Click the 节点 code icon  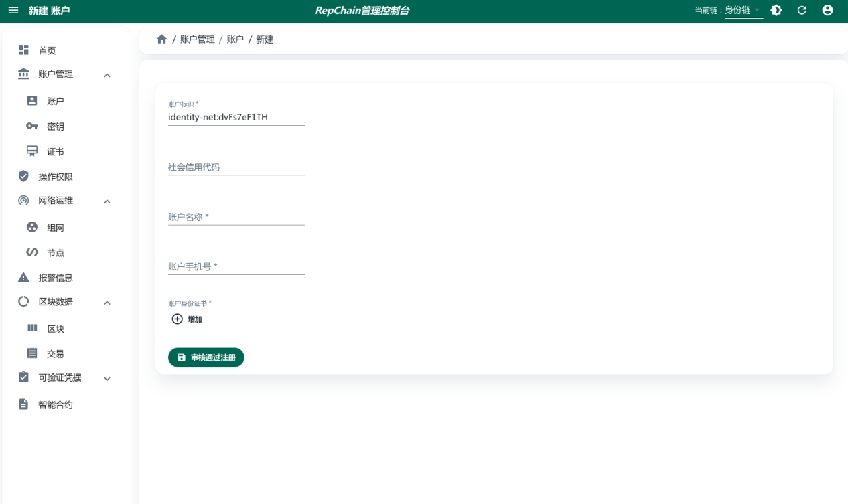(x=31, y=252)
